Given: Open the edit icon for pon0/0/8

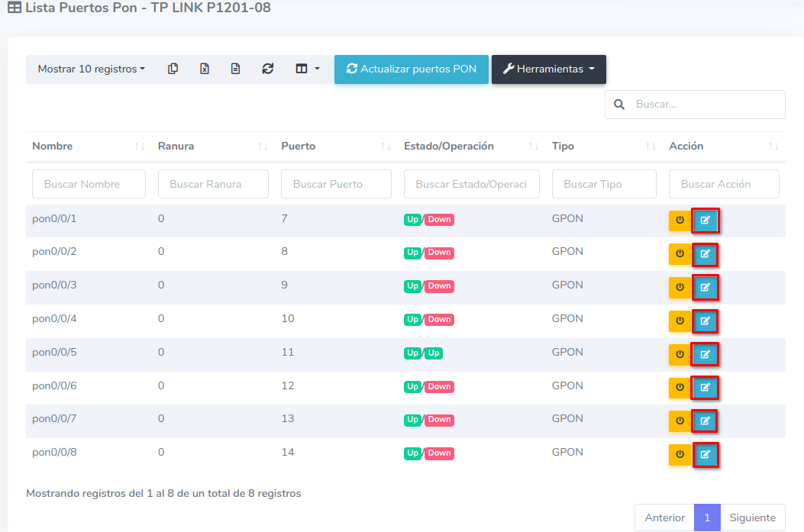Looking at the screenshot, I should pos(705,455).
